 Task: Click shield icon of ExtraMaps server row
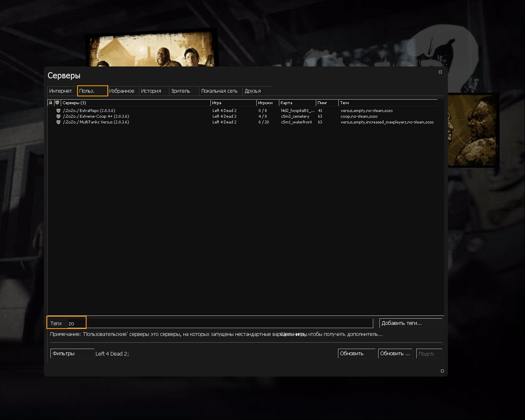58,111
